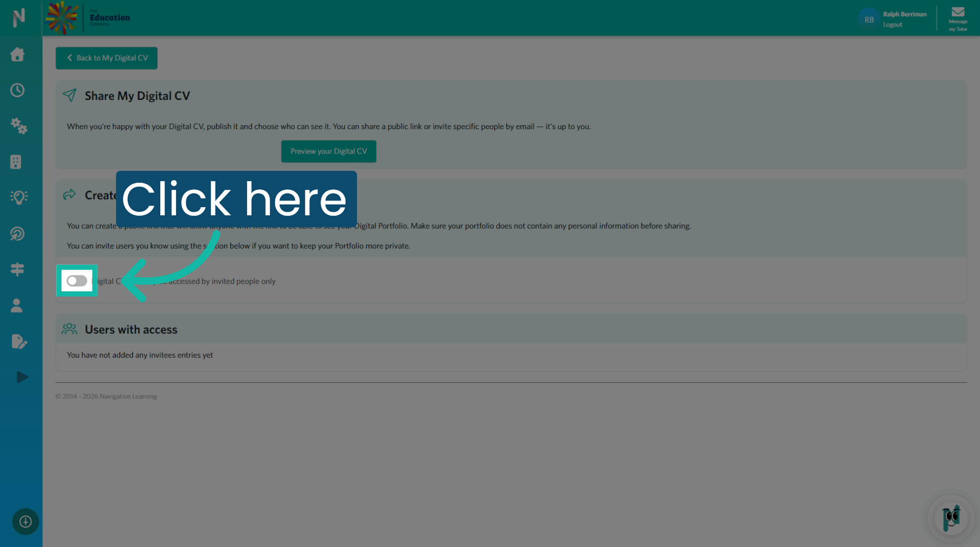980x547 pixels.
Task: Open the document edit sidebar icon
Action: [x=19, y=341]
